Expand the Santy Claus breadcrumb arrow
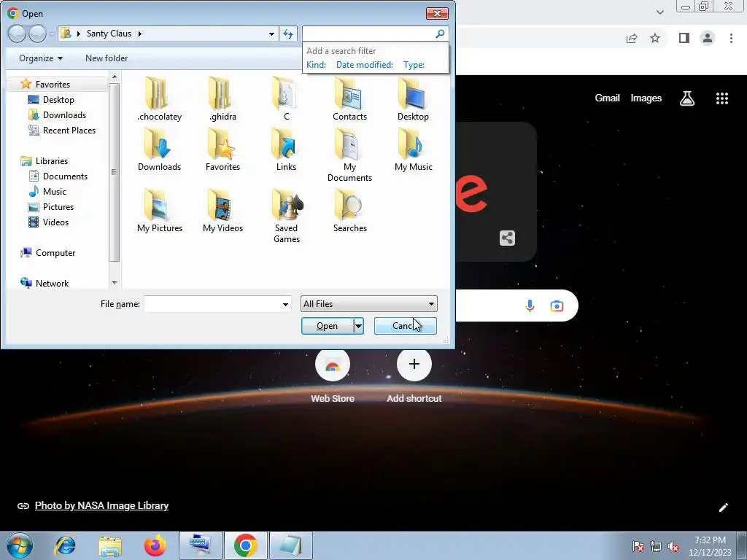The image size is (747, 560). [139, 34]
